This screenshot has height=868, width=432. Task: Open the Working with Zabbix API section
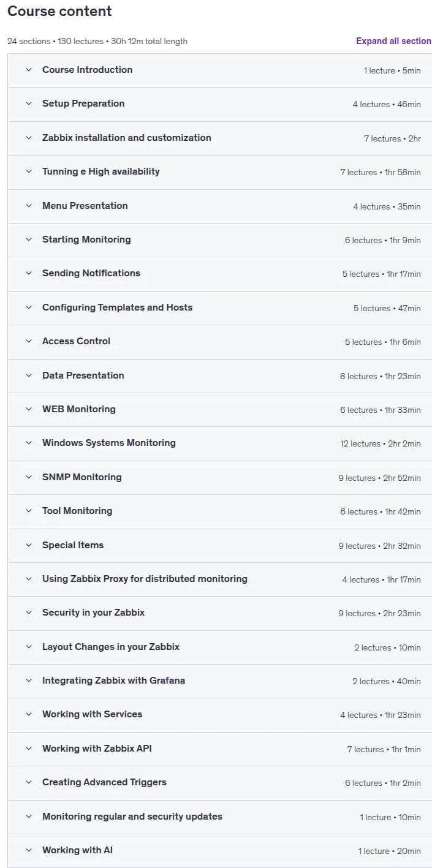tap(219, 749)
